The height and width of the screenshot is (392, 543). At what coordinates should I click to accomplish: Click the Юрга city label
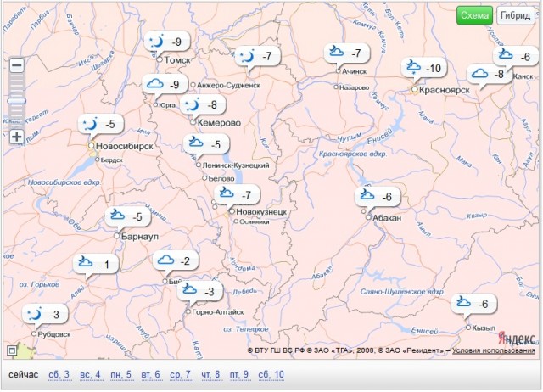tap(167, 105)
